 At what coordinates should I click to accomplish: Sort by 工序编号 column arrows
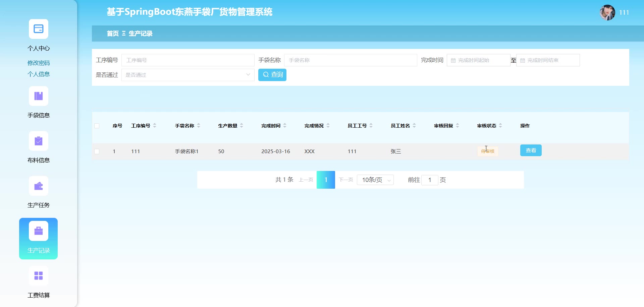point(155,126)
